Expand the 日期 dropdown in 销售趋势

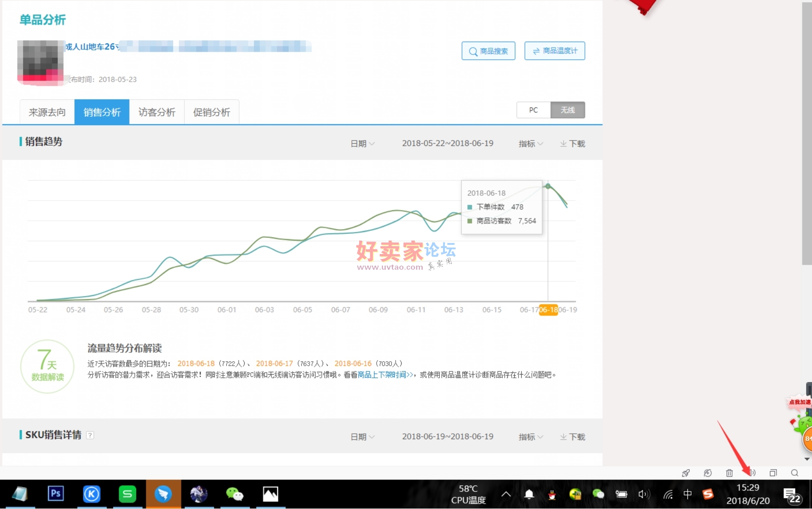click(x=362, y=144)
